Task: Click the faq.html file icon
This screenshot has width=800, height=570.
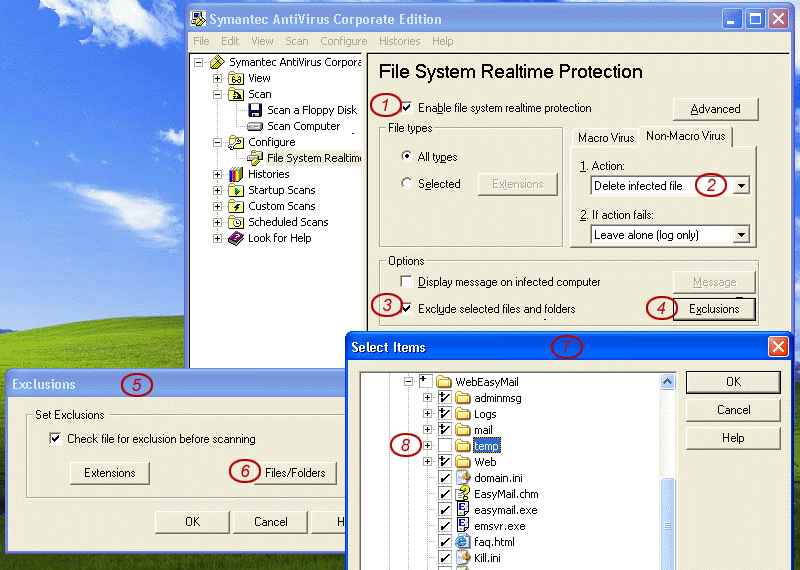Action: coord(463,542)
